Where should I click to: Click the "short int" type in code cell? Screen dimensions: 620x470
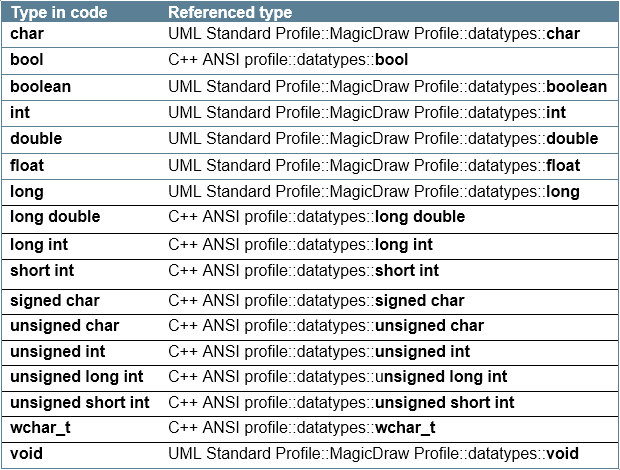[42, 271]
